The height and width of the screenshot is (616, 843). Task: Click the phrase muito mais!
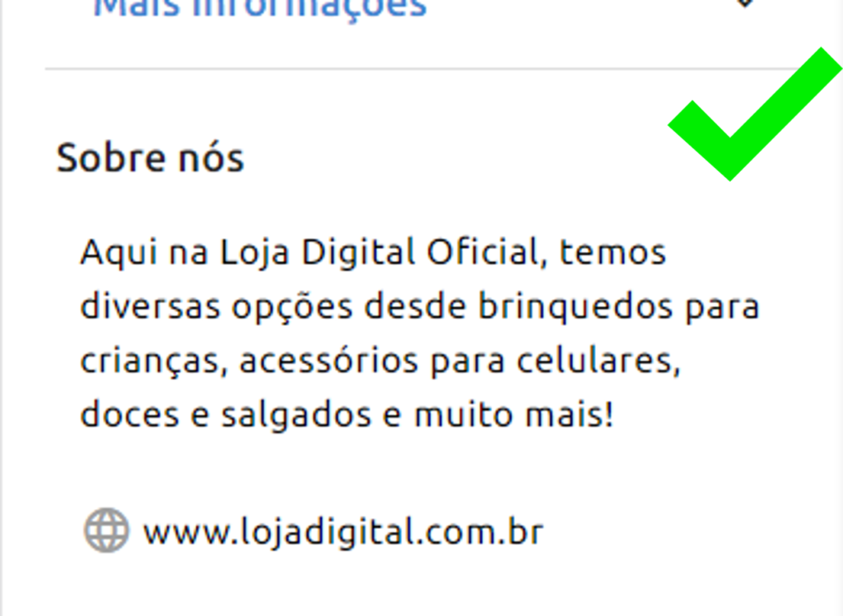coord(514,415)
